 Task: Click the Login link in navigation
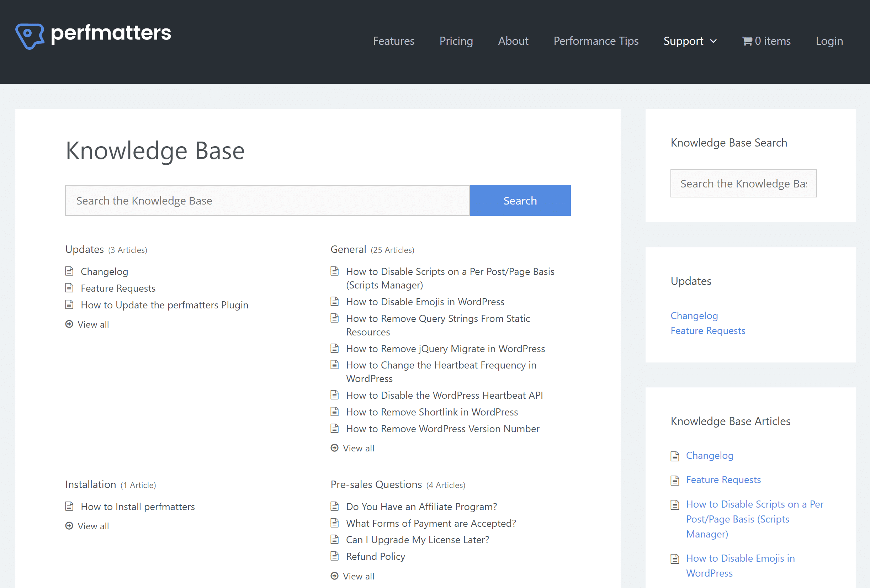click(x=829, y=41)
